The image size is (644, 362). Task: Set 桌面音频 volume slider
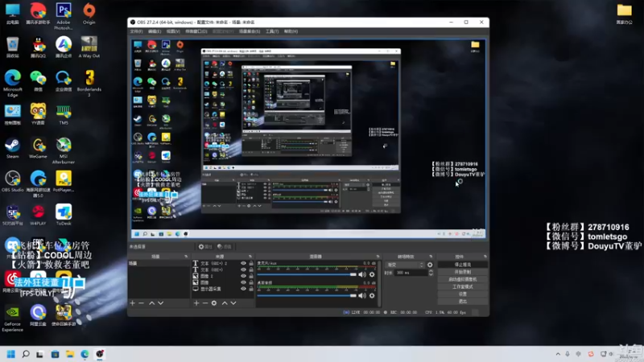click(x=307, y=295)
